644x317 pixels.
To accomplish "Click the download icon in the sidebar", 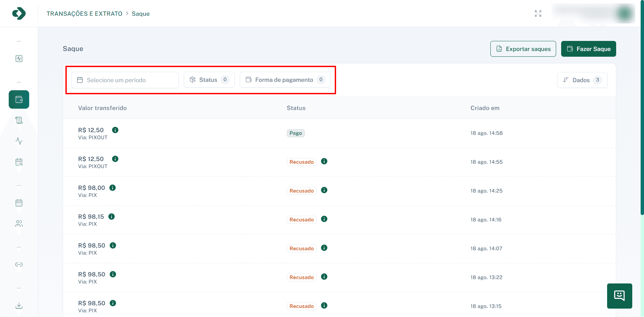I will coord(19,306).
